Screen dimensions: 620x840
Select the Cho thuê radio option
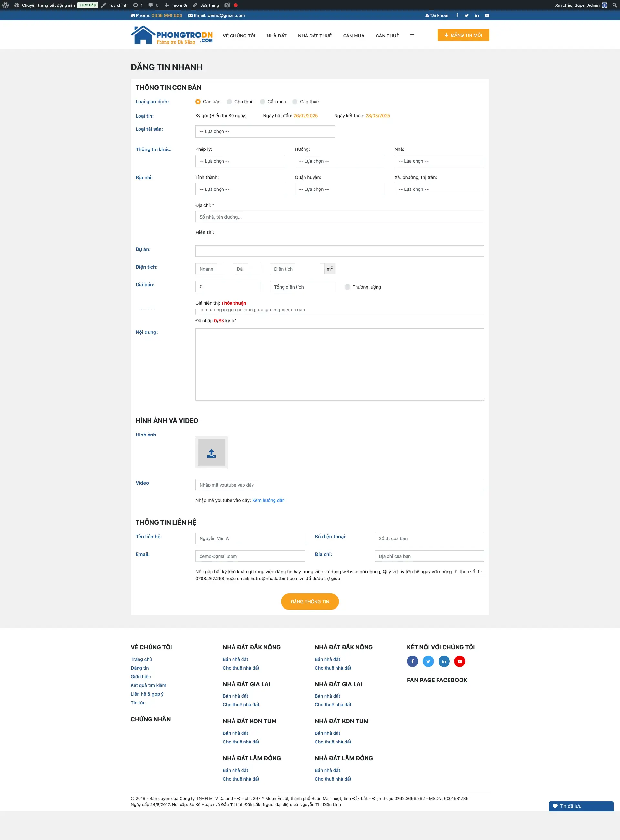[x=229, y=102]
